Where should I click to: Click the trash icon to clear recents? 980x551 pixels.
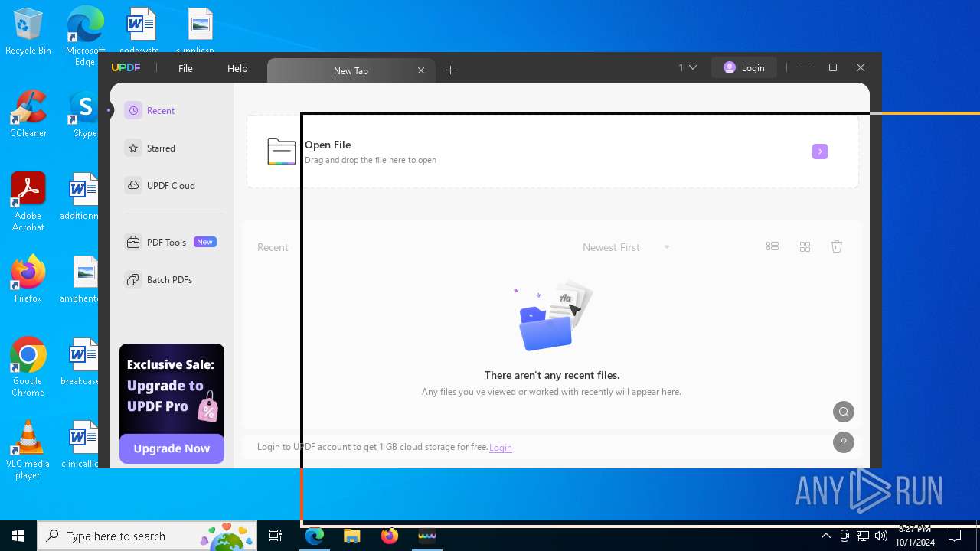(x=837, y=246)
